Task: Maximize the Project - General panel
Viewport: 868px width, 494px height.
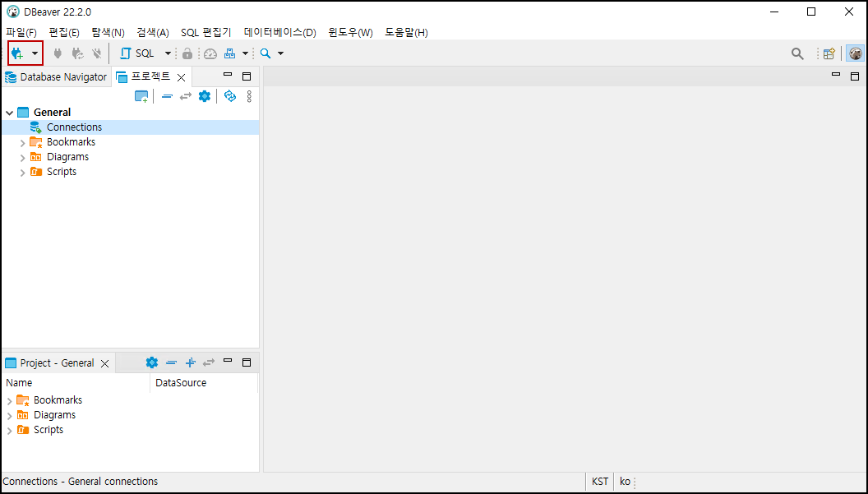Action: click(x=247, y=362)
